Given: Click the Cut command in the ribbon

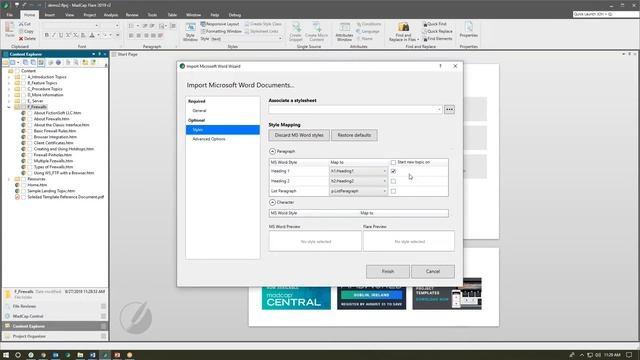Looking at the screenshot, I should 25,24.
